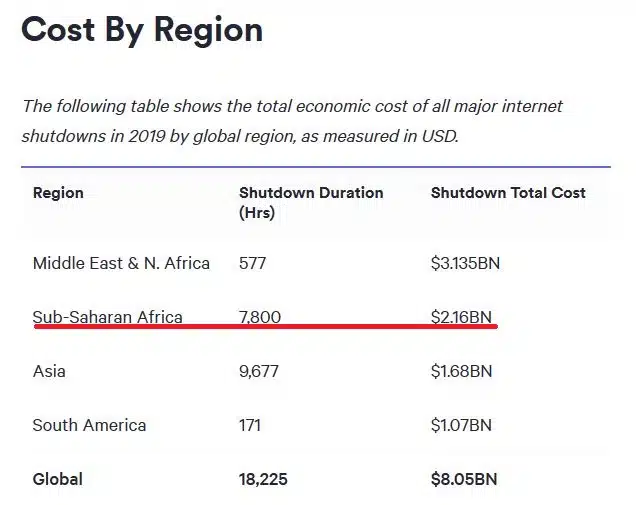This screenshot has height=505, width=636.
Task: Select the Global total row label
Action: pyautogui.click(x=58, y=479)
